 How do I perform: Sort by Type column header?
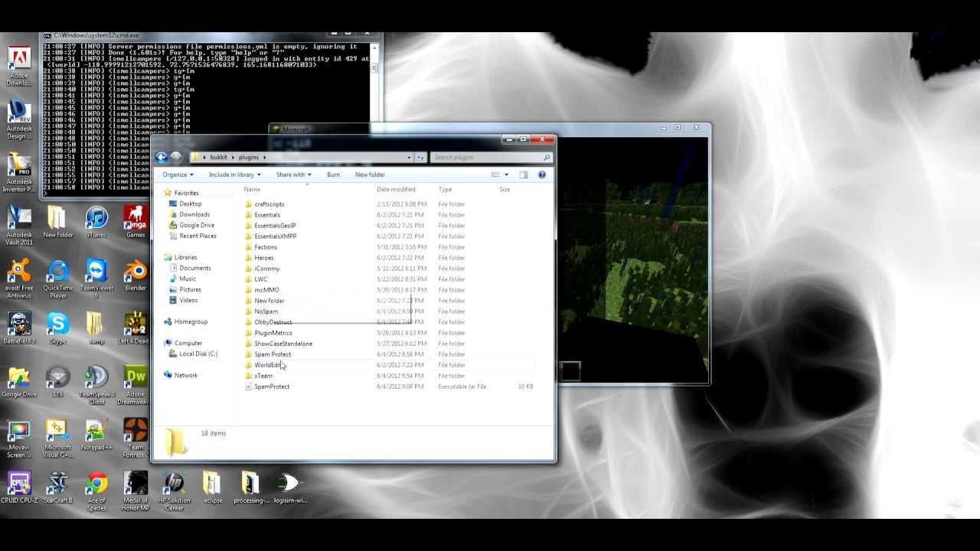click(445, 189)
